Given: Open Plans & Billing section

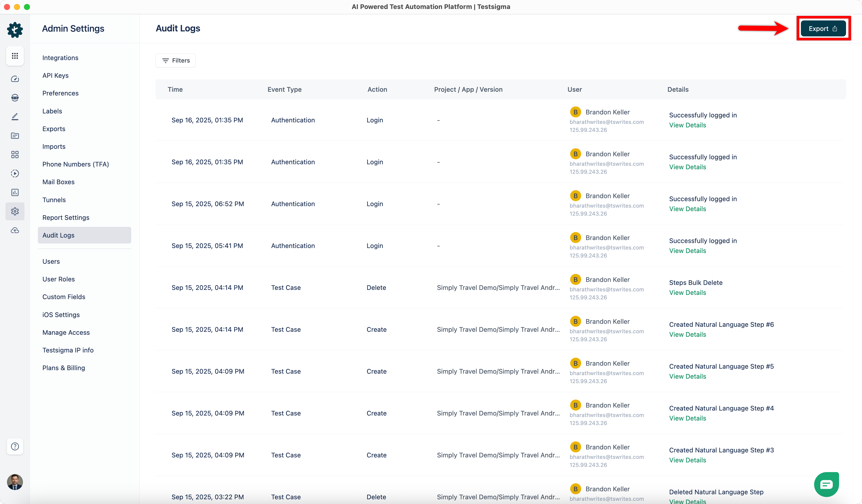Looking at the screenshot, I should tap(64, 368).
